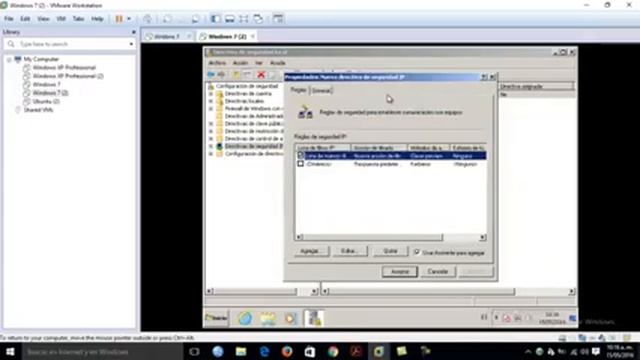Toggle the Usar Asistente para agregar checkbox
The height and width of the screenshot is (360, 640).
click(417, 252)
